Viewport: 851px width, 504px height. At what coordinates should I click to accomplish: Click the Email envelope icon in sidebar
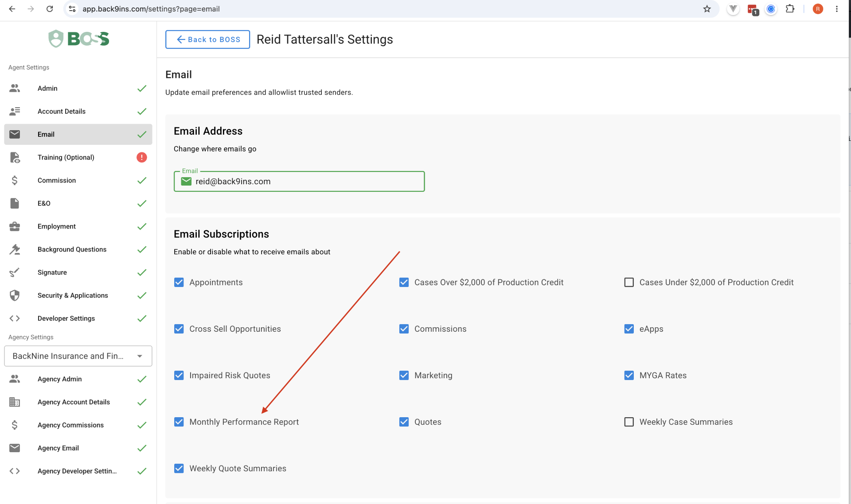click(15, 134)
